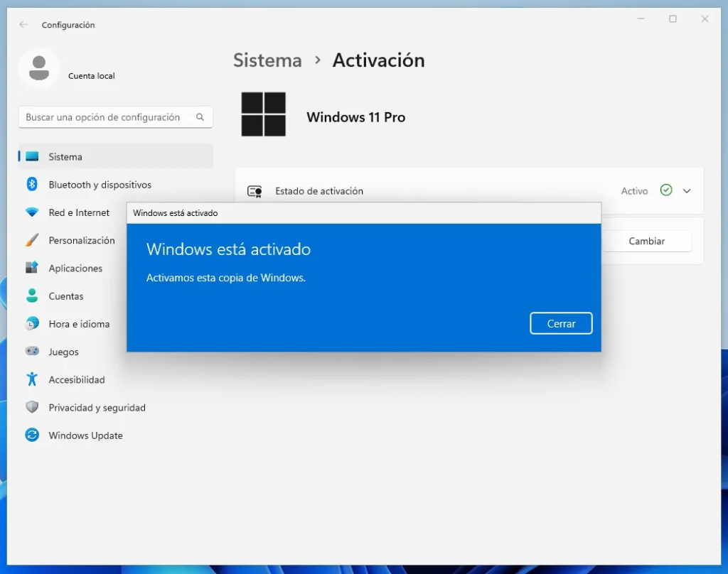Select the Red e Internet Wi-Fi icon
The height and width of the screenshot is (574, 728).
[32, 212]
